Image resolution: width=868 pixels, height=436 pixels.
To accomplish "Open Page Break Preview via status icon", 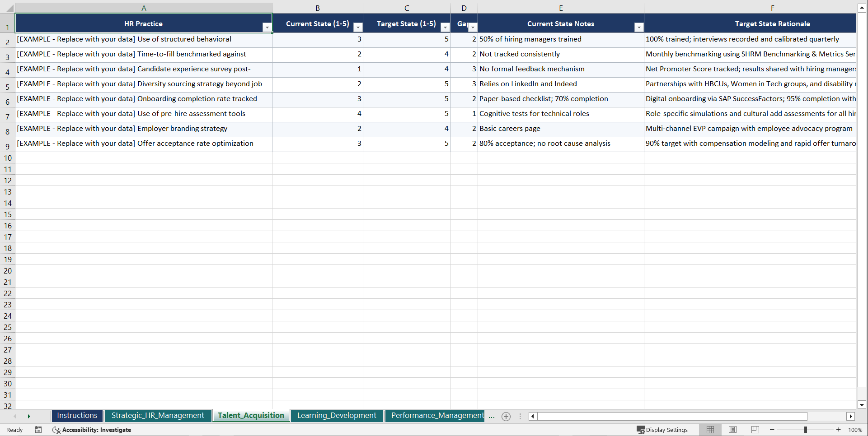I will click(x=755, y=430).
